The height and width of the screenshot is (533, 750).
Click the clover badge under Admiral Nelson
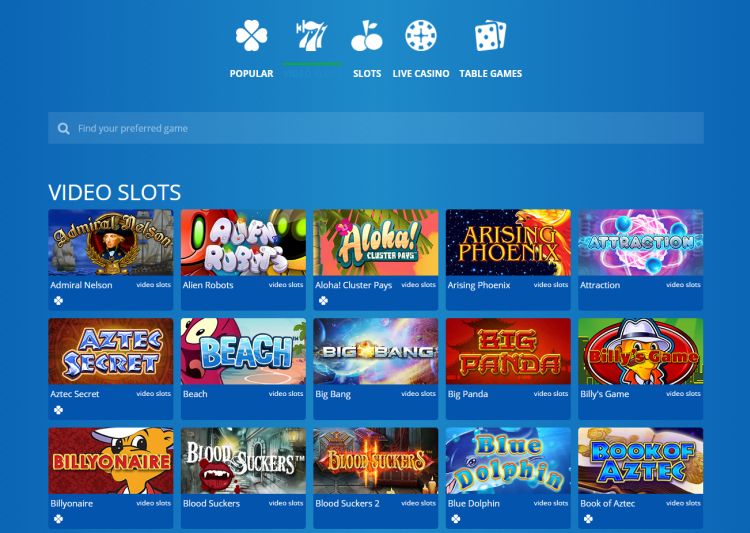click(x=58, y=300)
